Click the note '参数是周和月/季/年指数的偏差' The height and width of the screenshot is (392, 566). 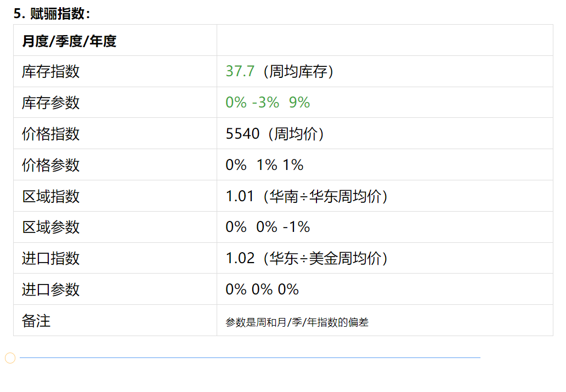click(297, 322)
